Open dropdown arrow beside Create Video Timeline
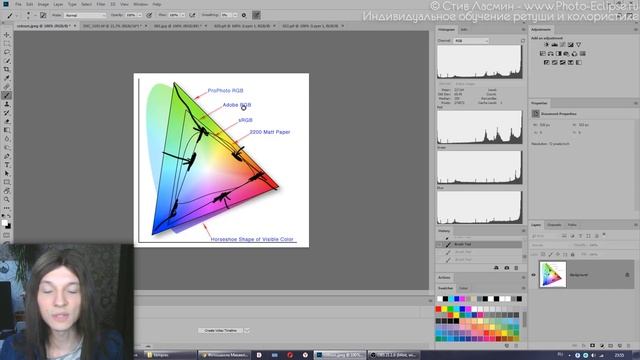Screen dimensions: 640x360 247,330
